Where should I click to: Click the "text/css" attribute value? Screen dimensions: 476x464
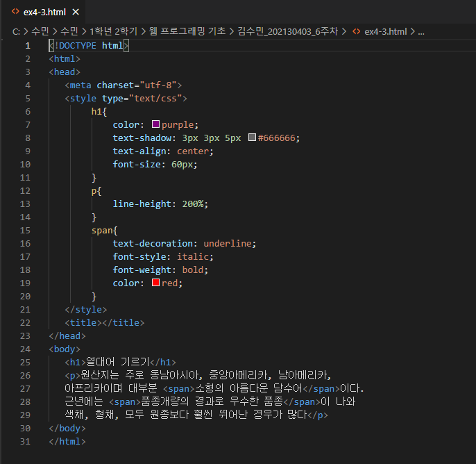[x=155, y=99]
